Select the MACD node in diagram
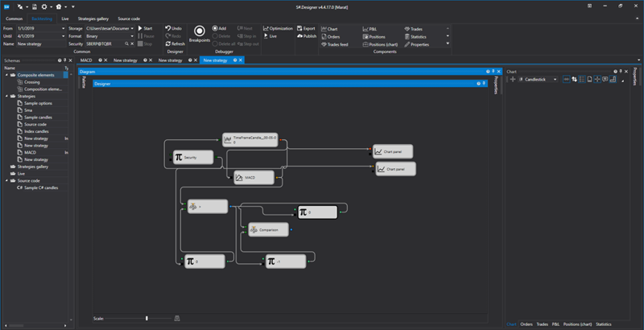644x330 pixels. click(255, 178)
